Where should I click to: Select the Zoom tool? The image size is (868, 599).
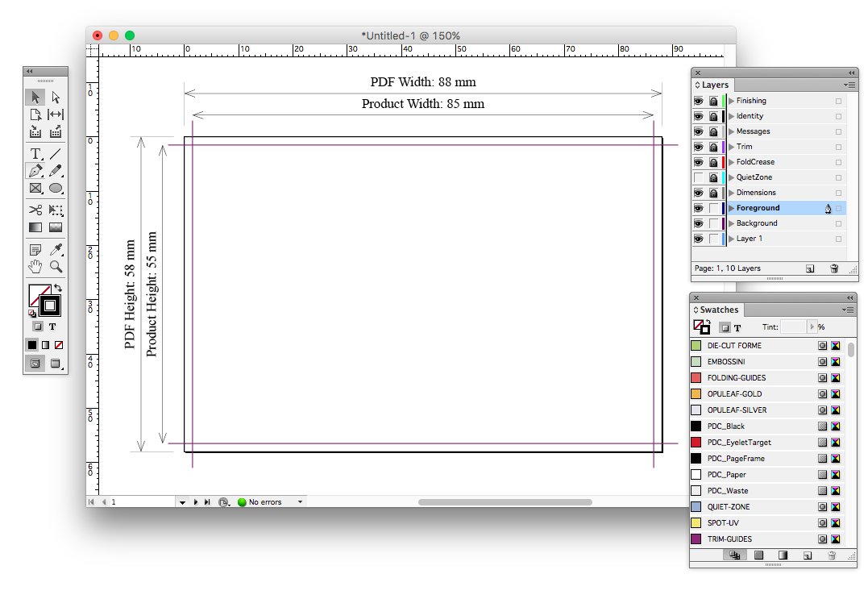tap(56, 266)
